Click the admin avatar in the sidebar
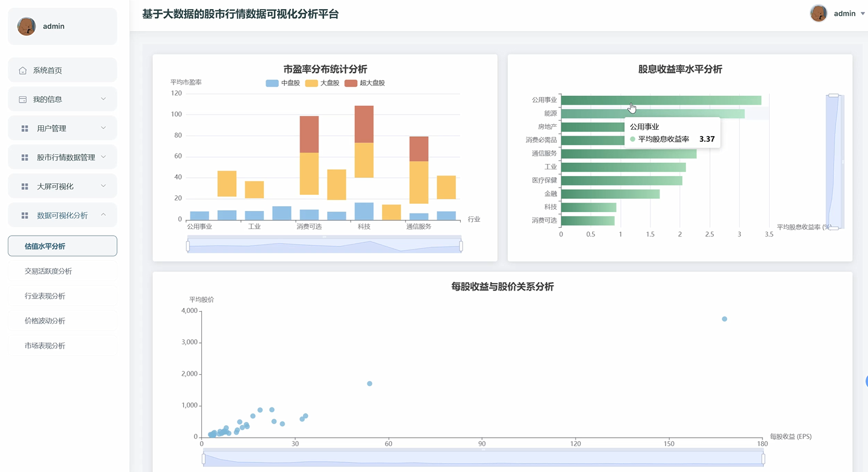Image resolution: width=868 pixels, height=472 pixels. pyautogui.click(x=27, y=27)
